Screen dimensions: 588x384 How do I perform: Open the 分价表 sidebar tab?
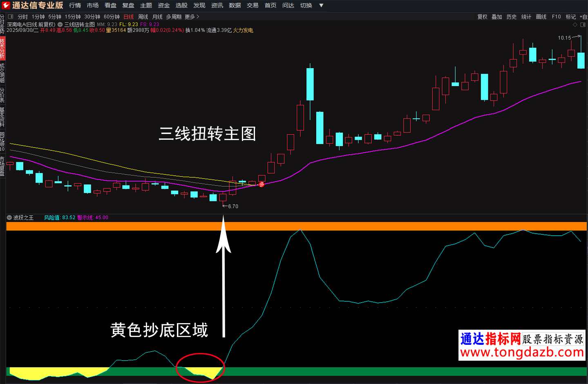tap(2, 95)
